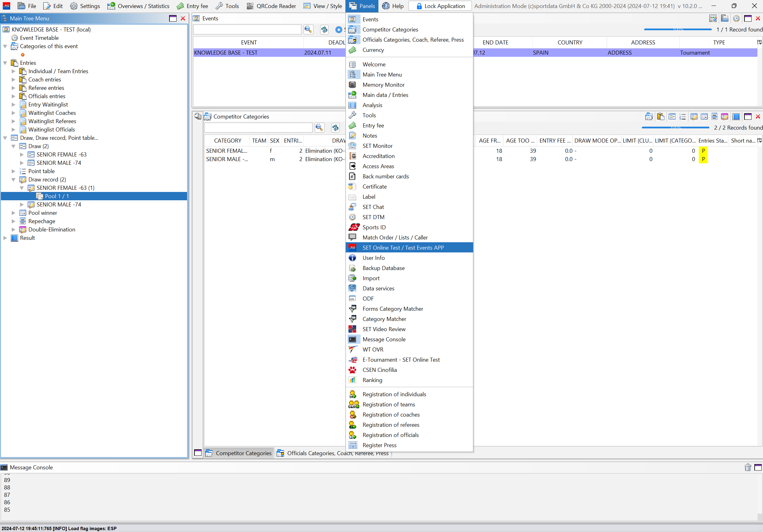Click the Competitor Categories search input field
Screen dimensions: 763x532
pyautogui.click(x=258, y=128)
